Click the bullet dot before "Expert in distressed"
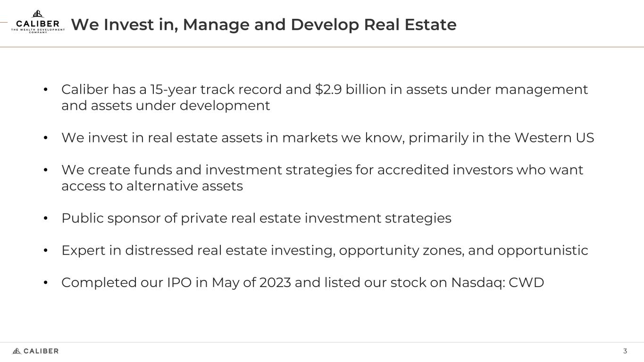644x362 pixels. click(x=46, y=251)
